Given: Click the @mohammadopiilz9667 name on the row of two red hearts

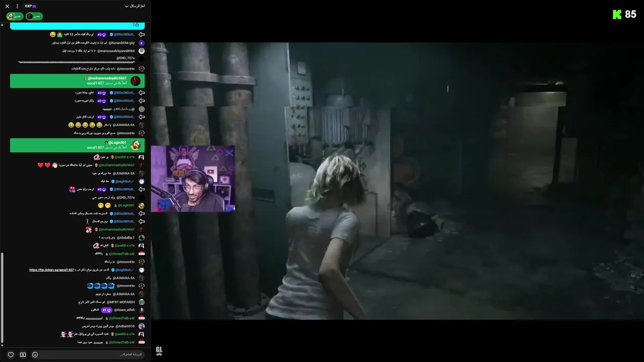Looking at the screenshot, I should 117,165.
